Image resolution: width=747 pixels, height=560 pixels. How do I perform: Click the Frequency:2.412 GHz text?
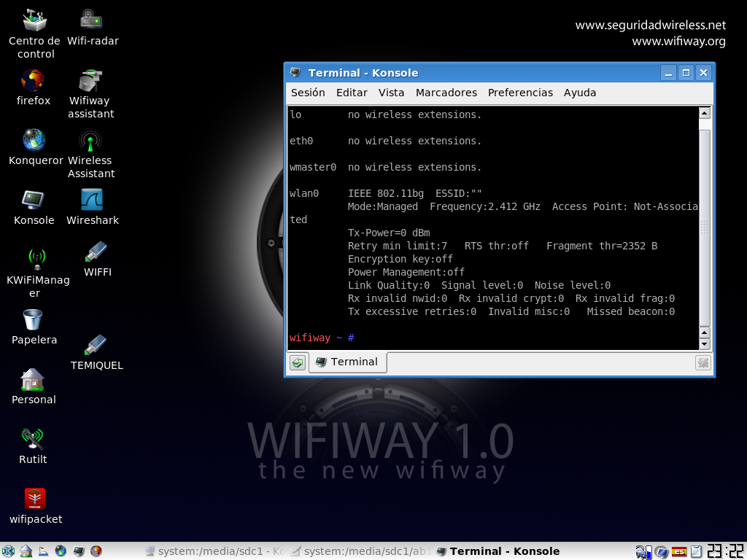[x=485, y=206]
